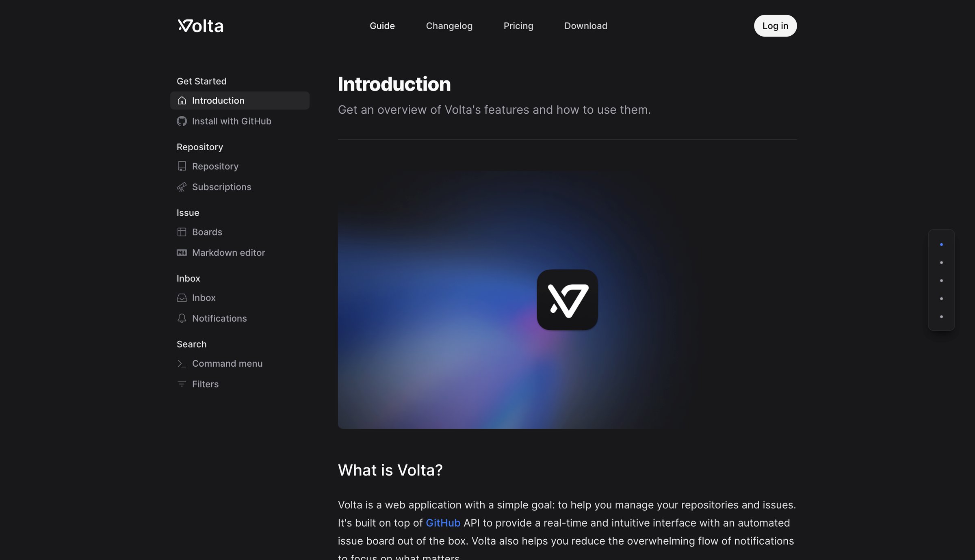Image resolution: width=975 pixels, height=560 pixels.
Task: Click the Markdown editor icon
Action: click(182, 253)
